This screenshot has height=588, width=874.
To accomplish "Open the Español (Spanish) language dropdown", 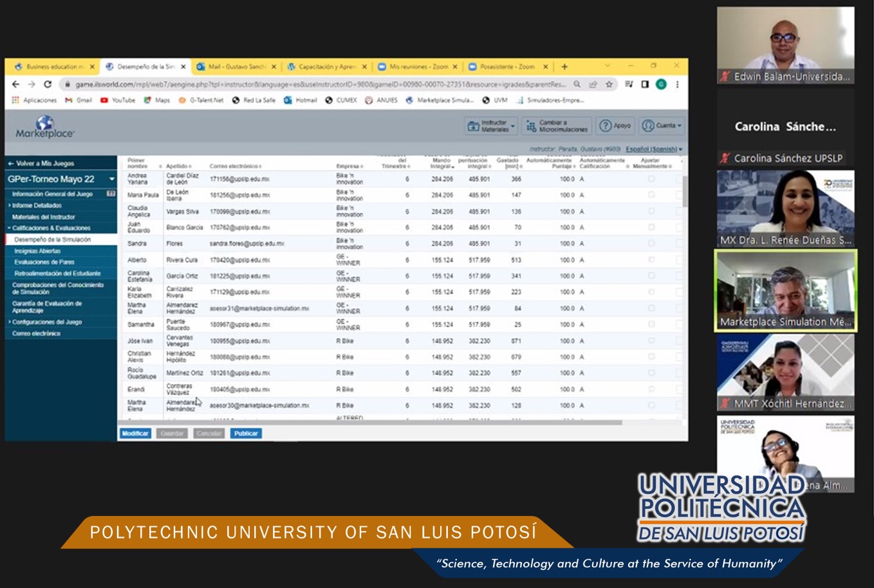I will tap(654, 149).
